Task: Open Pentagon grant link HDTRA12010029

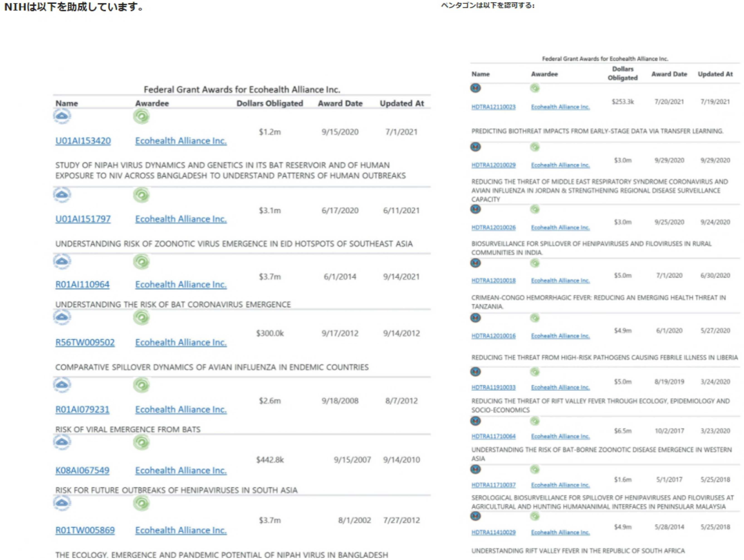Action: point(493,165)
